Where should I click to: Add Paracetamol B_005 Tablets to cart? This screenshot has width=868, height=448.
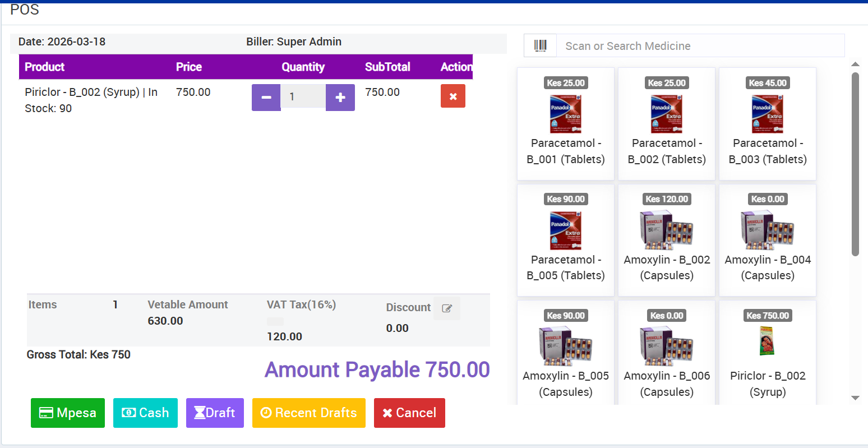pyautogui.click(x=566, y=240)
